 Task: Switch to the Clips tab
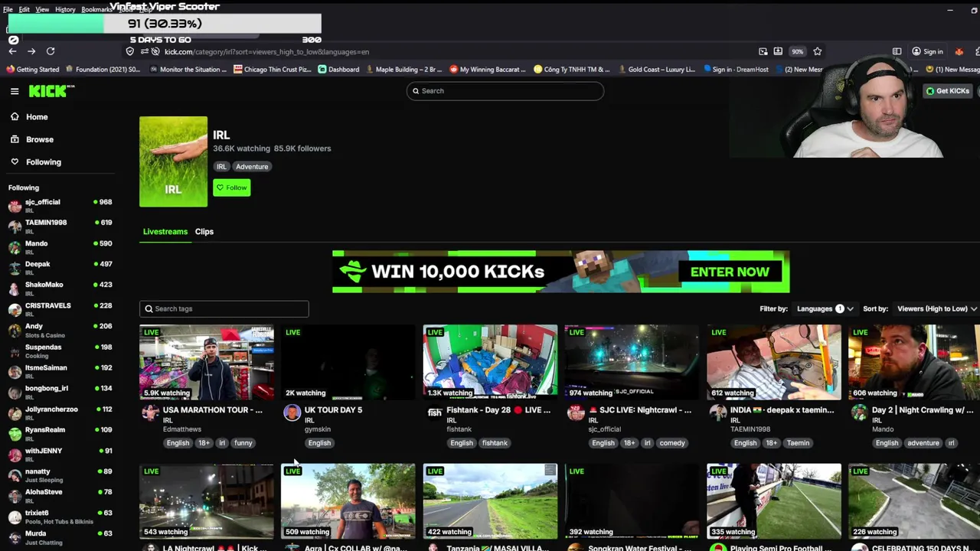pyautogui.click(x=204, y=231)
